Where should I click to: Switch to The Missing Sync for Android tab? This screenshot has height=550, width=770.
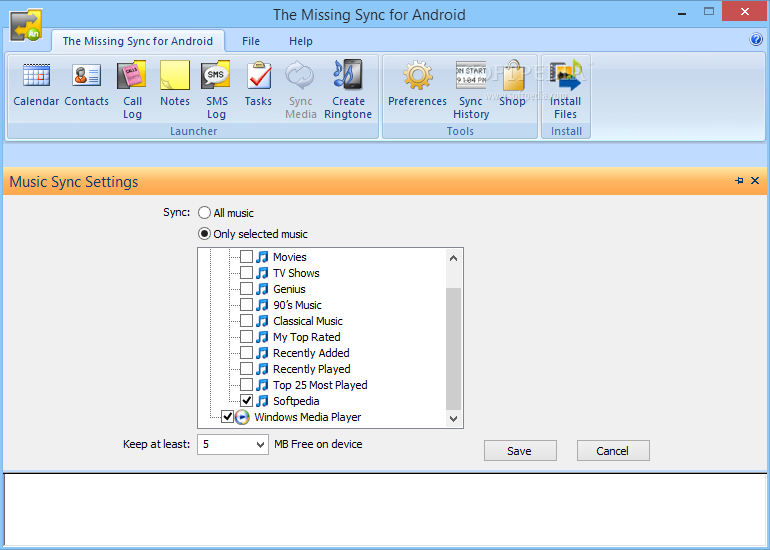click(x=138, y=41)
